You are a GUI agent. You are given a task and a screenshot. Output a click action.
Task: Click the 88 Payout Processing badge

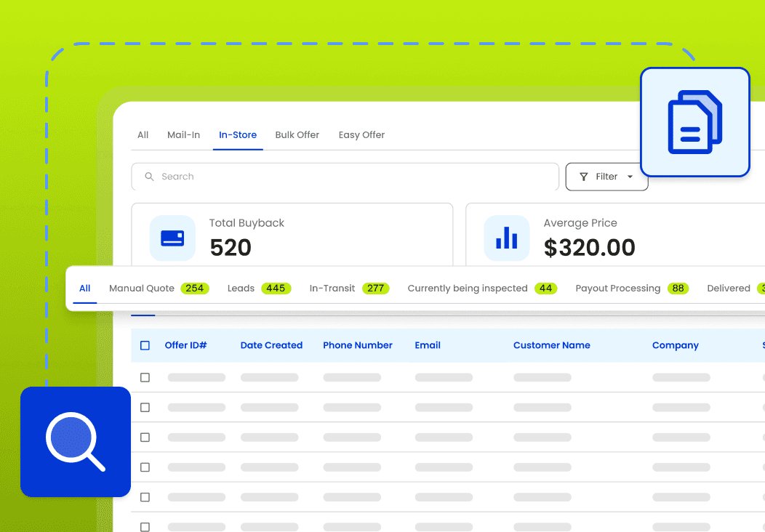point(678,289)
